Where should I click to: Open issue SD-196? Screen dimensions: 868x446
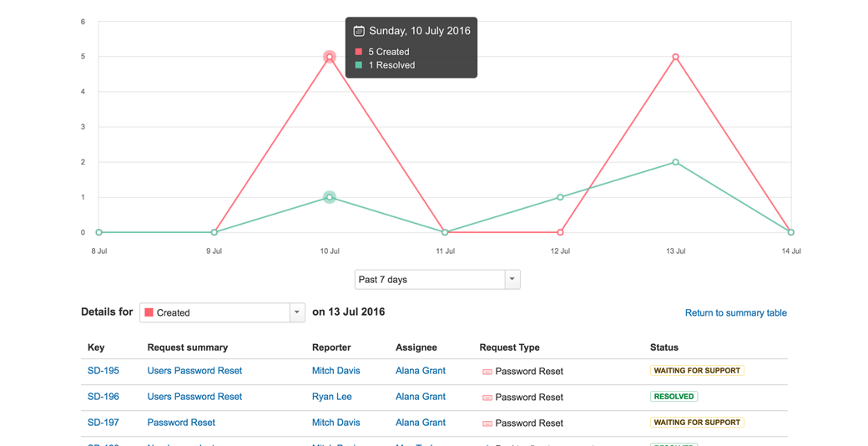click(103, 397)
